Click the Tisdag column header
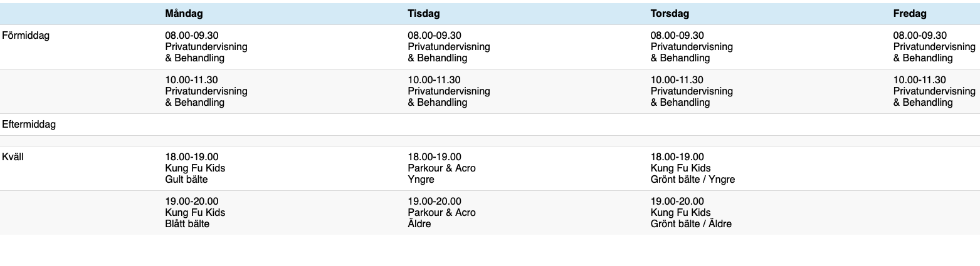Viewport: 980px width, 266px height. (x=424, y=14)
